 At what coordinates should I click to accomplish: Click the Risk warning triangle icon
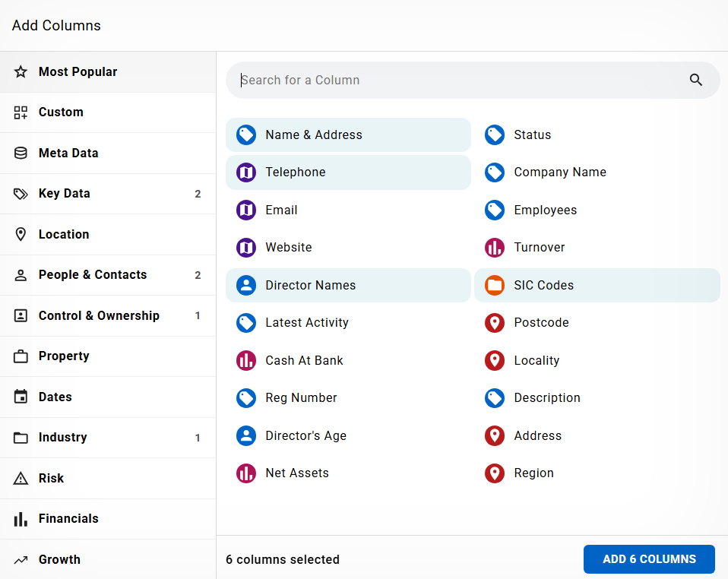coord(21,479)
